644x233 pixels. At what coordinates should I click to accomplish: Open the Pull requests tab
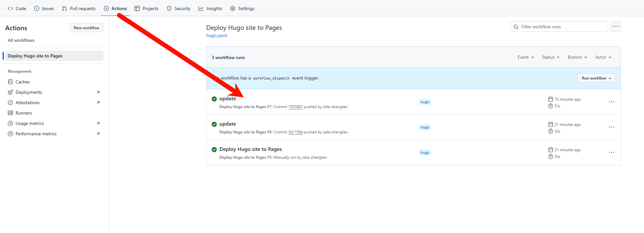[x=79, y=8]
